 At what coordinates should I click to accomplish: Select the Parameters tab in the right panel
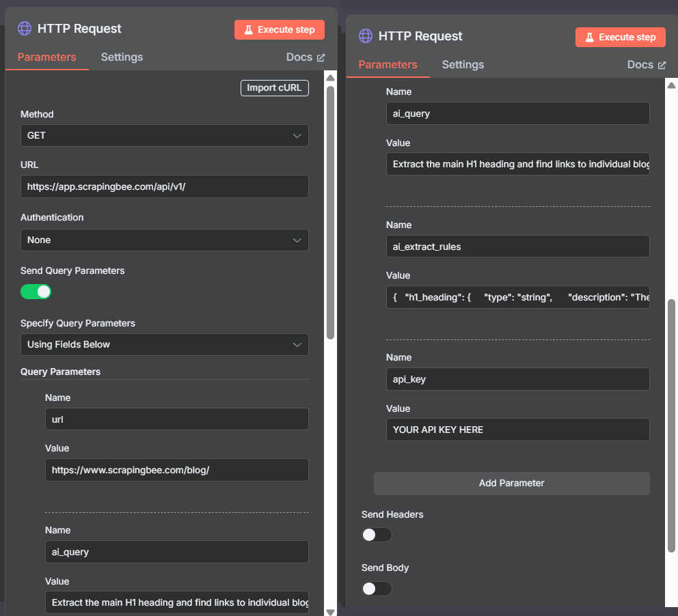pyautogui.click(x=388, y=64)
